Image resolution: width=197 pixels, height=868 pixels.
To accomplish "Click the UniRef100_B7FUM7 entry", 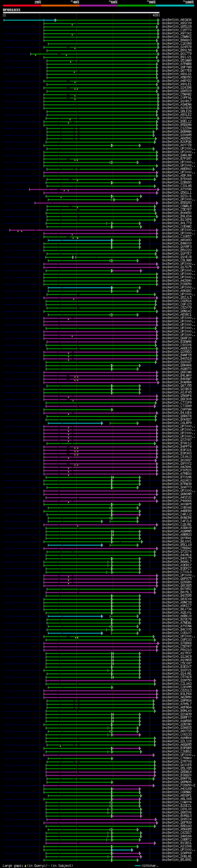I will point(177,159).
